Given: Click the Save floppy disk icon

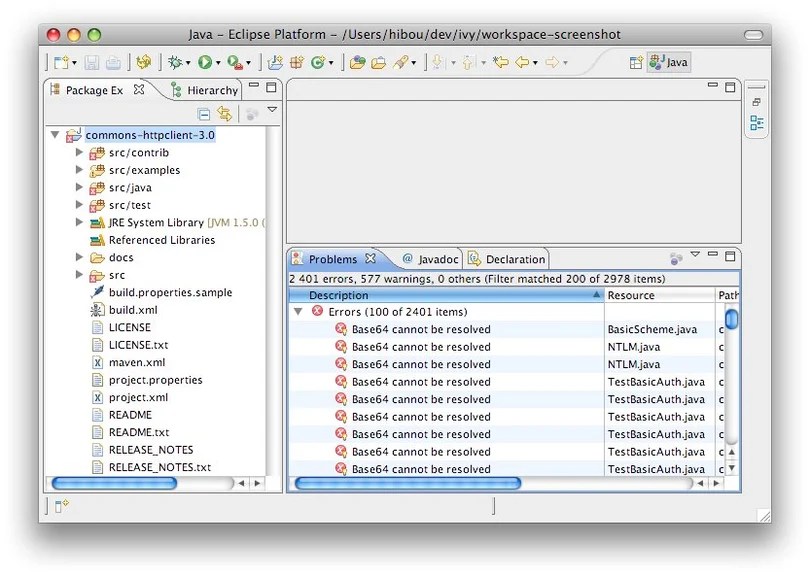Looking at the screenshot, I should click(x=91, y=63).
